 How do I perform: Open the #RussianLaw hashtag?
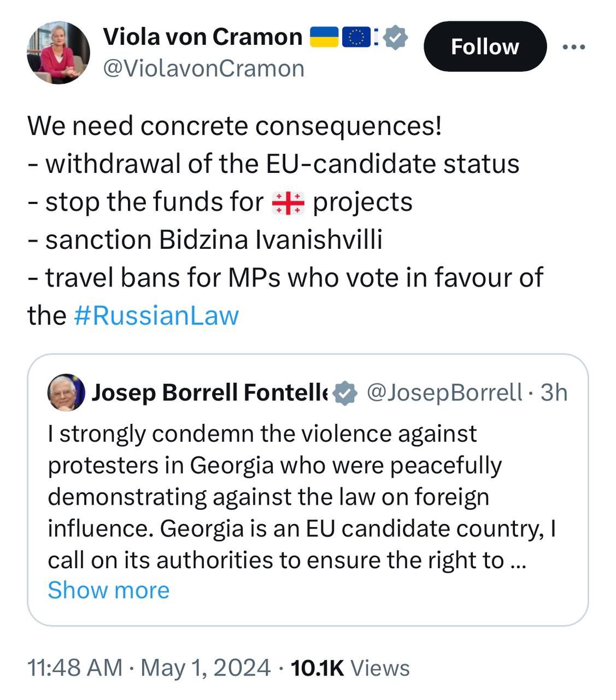pyautogui.click(x=156, y=316)
